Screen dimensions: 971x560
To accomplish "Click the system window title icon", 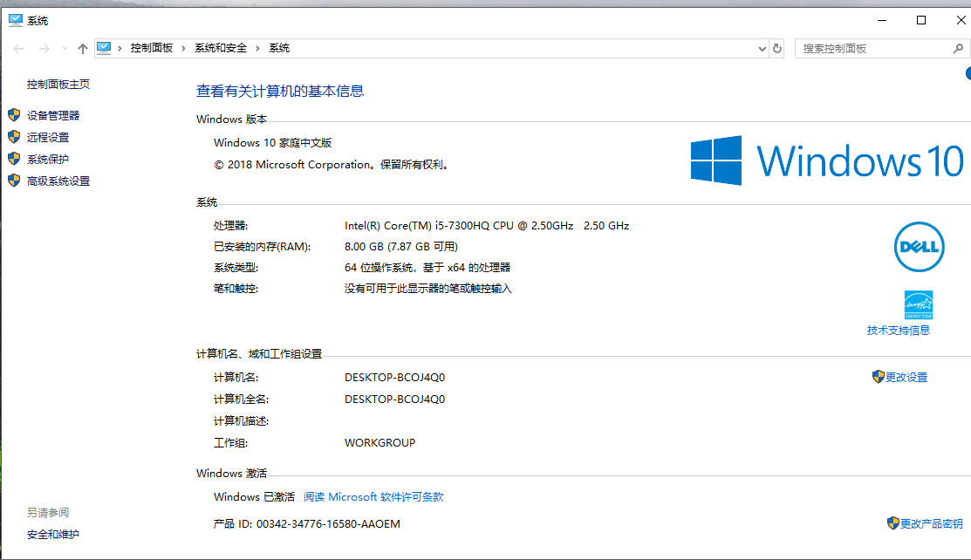I will point(16,20).
